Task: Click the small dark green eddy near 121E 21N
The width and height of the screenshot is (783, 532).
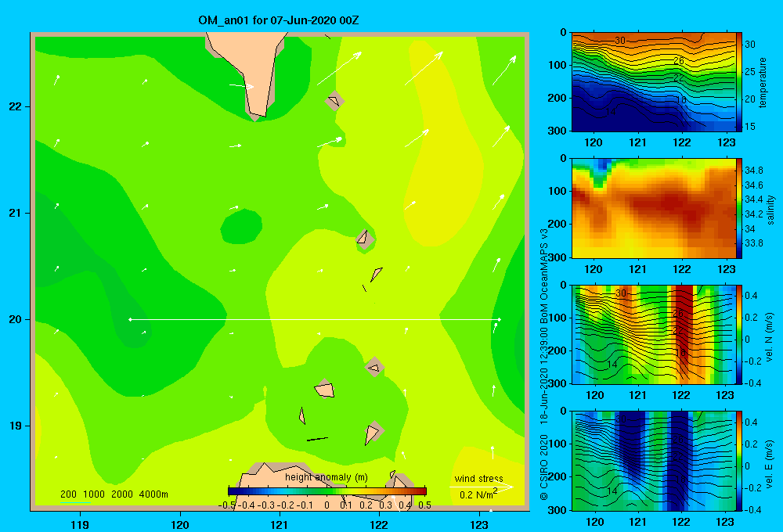Action: pyautogui.click(x=241, y=226)
